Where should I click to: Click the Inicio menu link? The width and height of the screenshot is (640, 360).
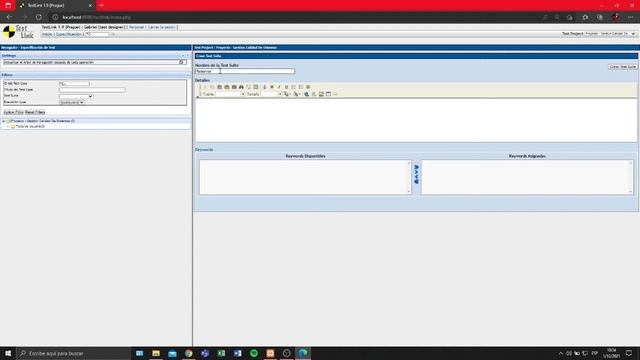click(47, 34)
